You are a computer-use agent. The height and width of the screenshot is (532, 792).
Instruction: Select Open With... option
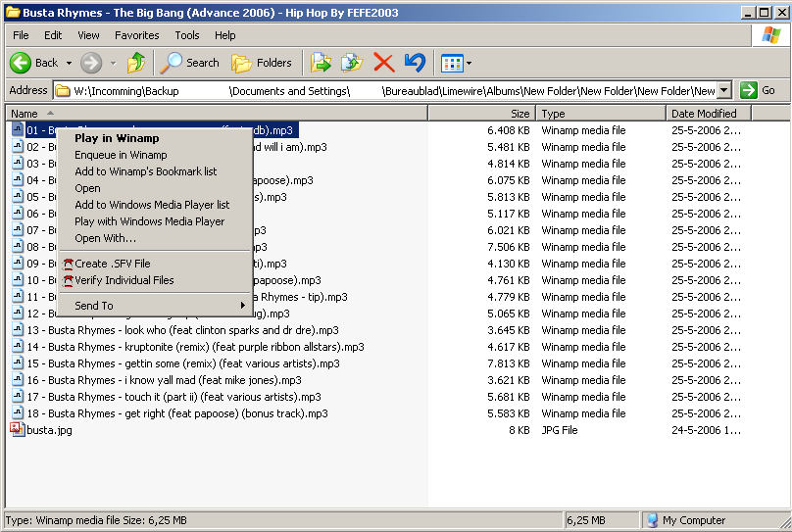[x=155, y=238]
